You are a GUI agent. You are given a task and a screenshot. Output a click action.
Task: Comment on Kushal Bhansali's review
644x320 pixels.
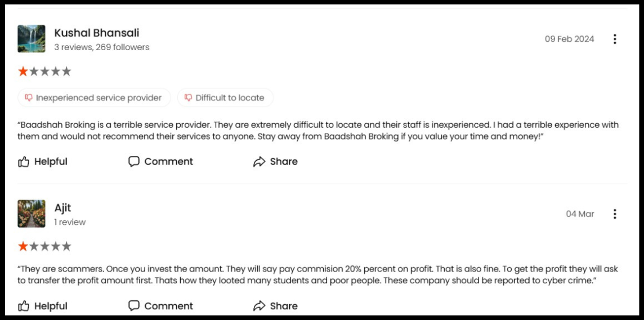point(160,162)
